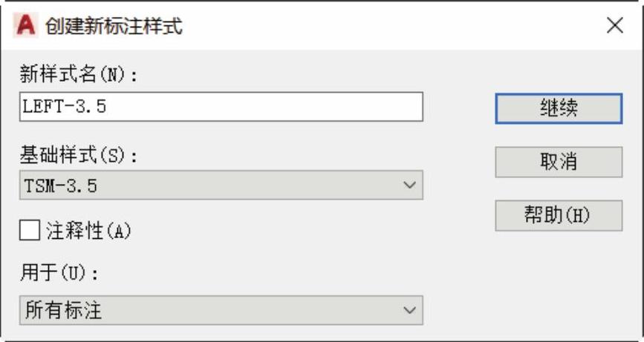This screenshot has height=342, width=644.
Task: Click the 用于(U) label
Action: coord(59,272)
